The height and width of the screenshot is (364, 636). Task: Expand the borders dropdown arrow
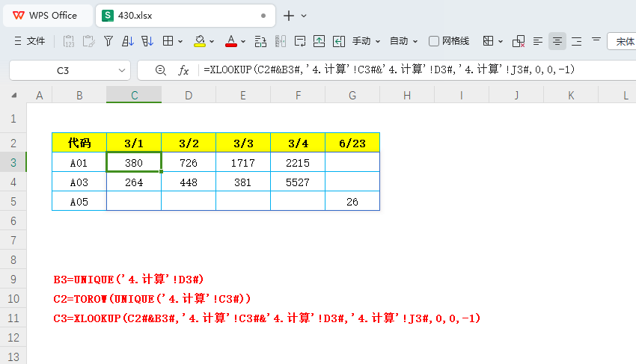click(180, 41)
